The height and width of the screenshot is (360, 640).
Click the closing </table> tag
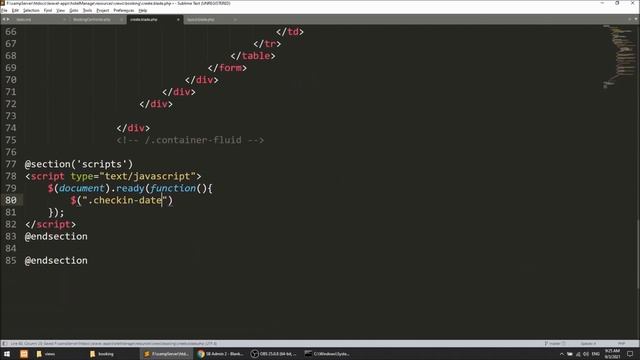pyautogui.click(x=253, y=56)
